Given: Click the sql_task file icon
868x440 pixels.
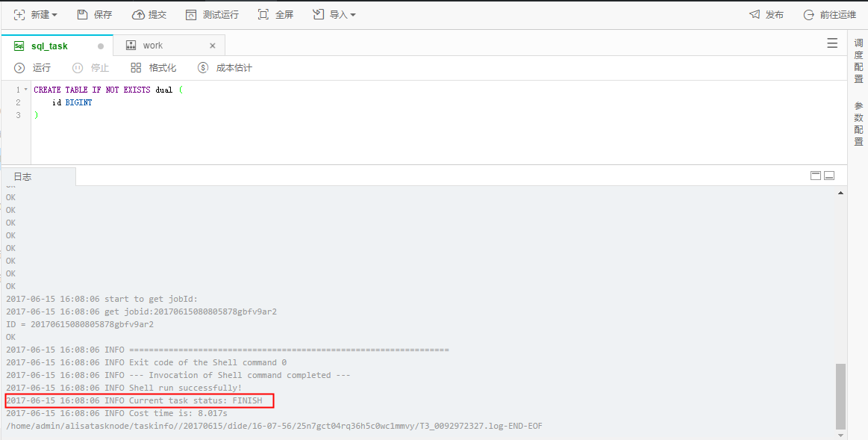Looking at the screenshot, I should tap(19, 46).
